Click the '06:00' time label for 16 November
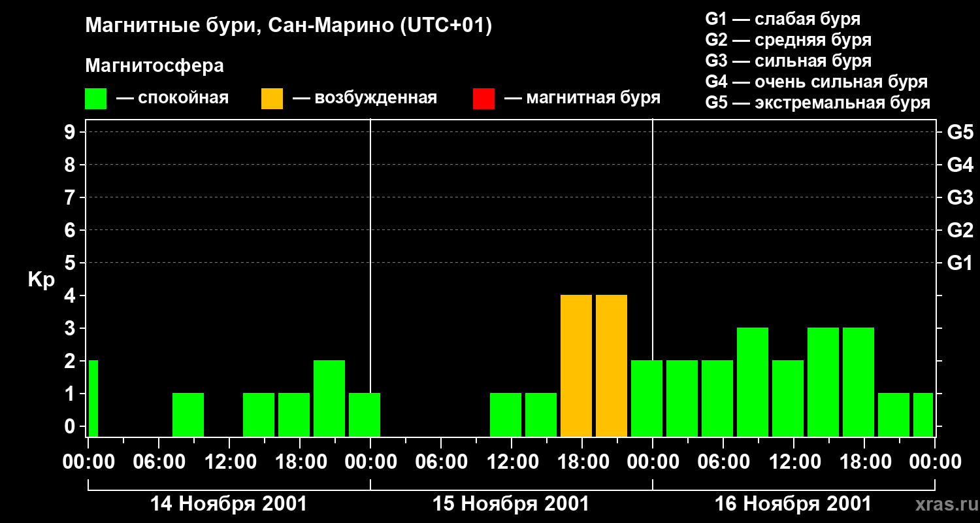 tap(723, 462)
